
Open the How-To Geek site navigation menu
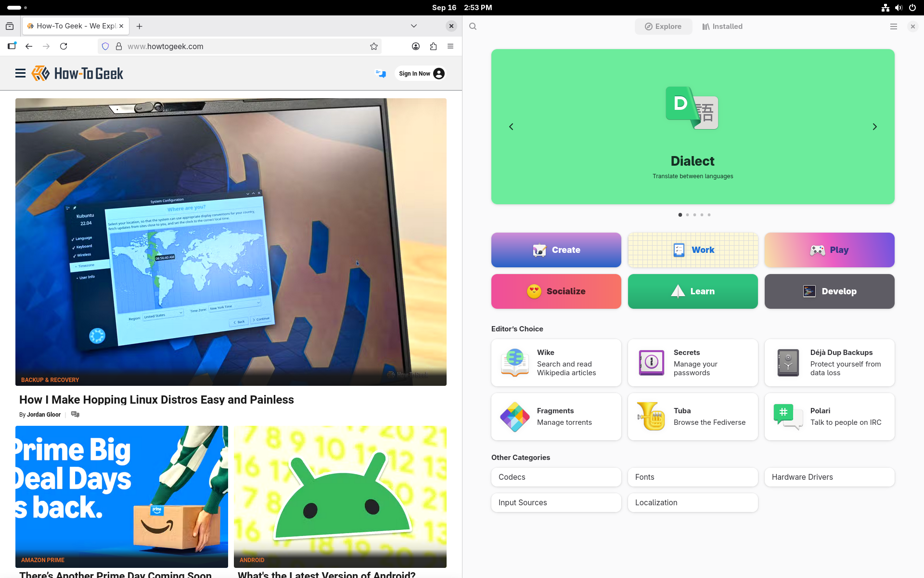click(x=20, y=73)
